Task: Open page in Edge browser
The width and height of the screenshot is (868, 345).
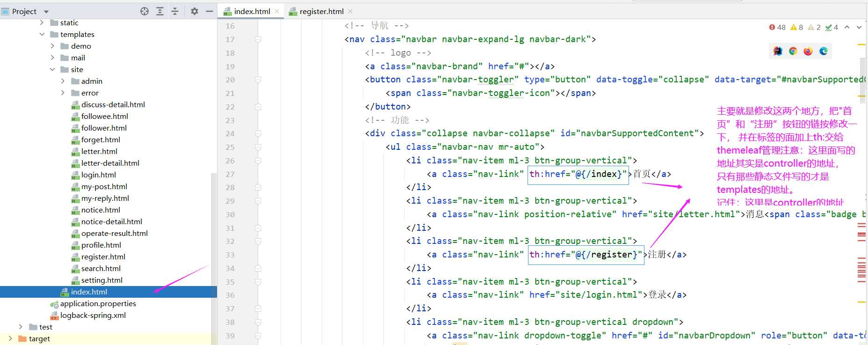Action: 824,51
